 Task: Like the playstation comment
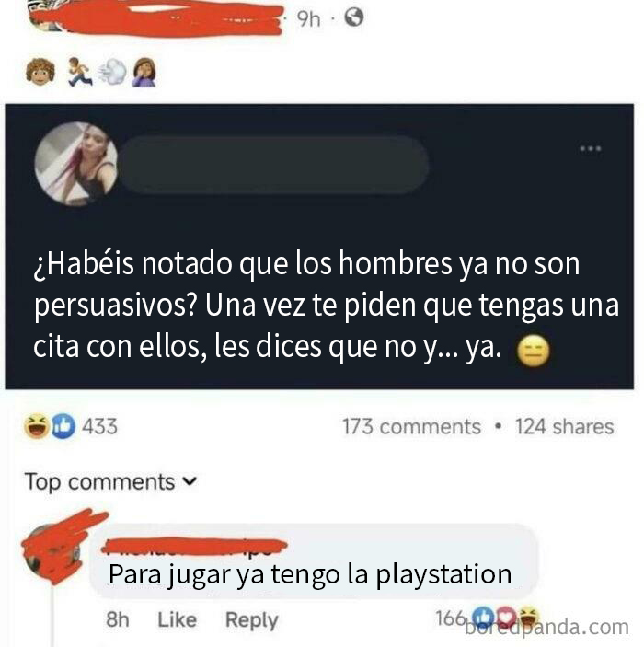point(177,619)
